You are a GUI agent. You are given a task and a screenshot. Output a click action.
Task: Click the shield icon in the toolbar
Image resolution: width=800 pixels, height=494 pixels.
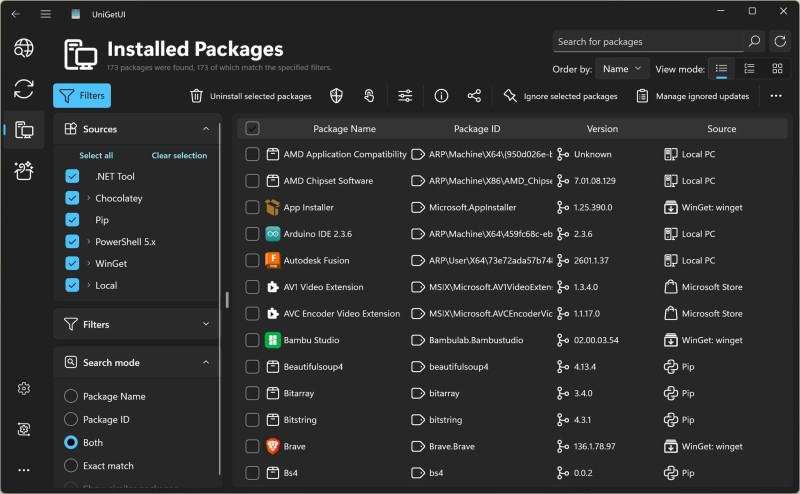[337, 96]
